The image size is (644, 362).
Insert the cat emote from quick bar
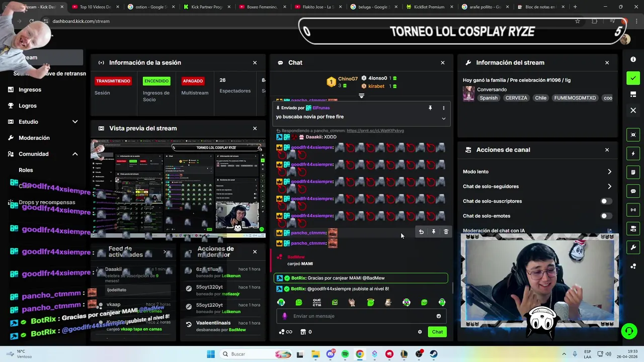388,302
